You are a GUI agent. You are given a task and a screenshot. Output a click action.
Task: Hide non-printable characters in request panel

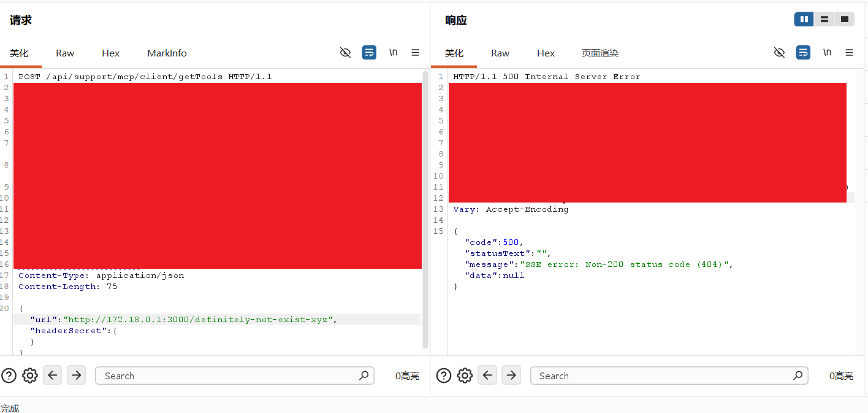[x=345, y=53]
